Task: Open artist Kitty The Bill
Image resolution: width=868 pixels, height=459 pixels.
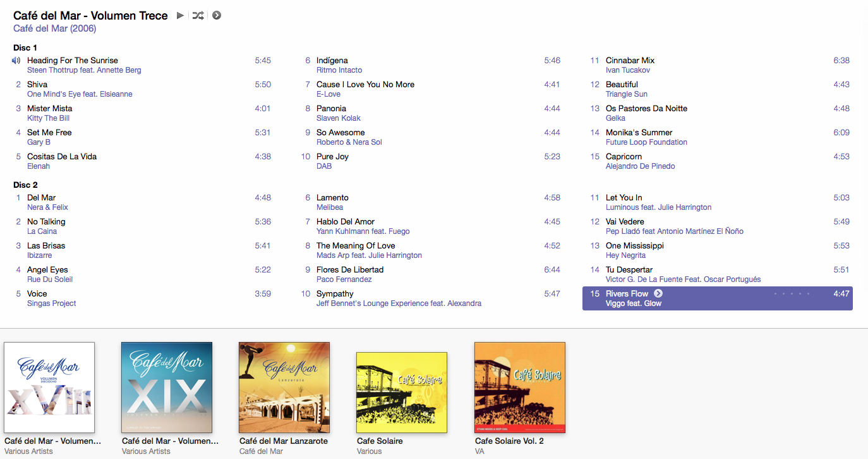Action: pyautogui.click(x=49, y=118)
